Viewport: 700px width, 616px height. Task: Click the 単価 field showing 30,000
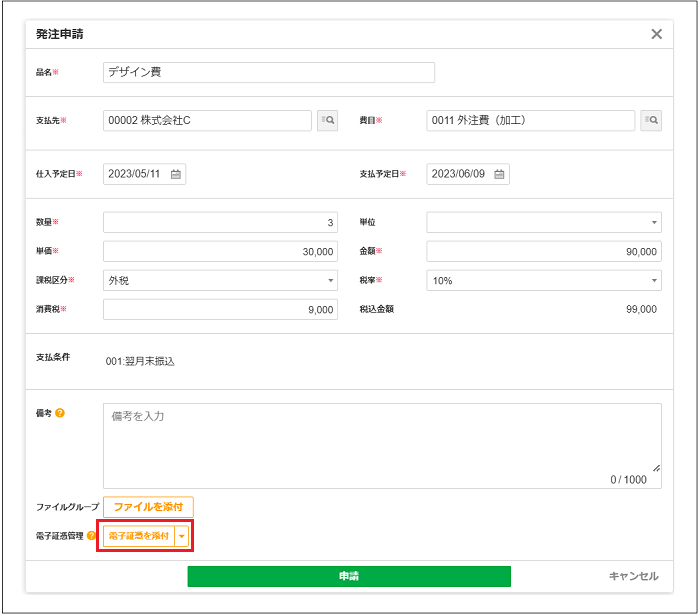pos(220,252)
